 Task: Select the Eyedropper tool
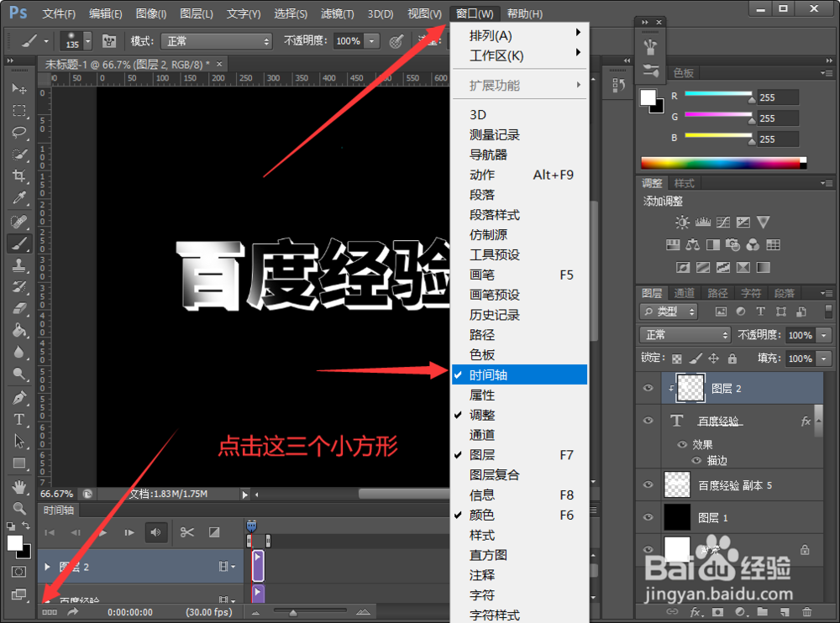[x=19, y=197]
